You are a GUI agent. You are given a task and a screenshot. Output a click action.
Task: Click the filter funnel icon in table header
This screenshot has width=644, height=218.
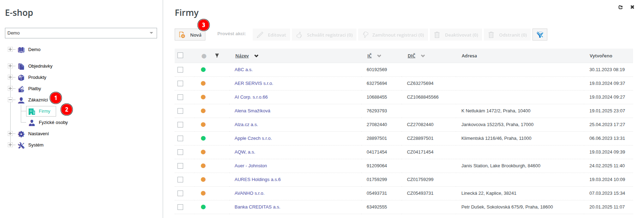(217, 56)
